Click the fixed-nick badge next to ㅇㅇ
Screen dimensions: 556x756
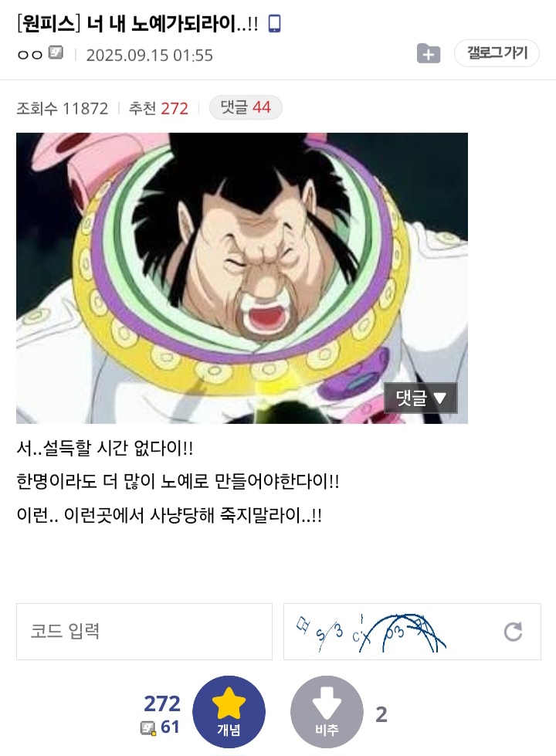pos(56,53)
